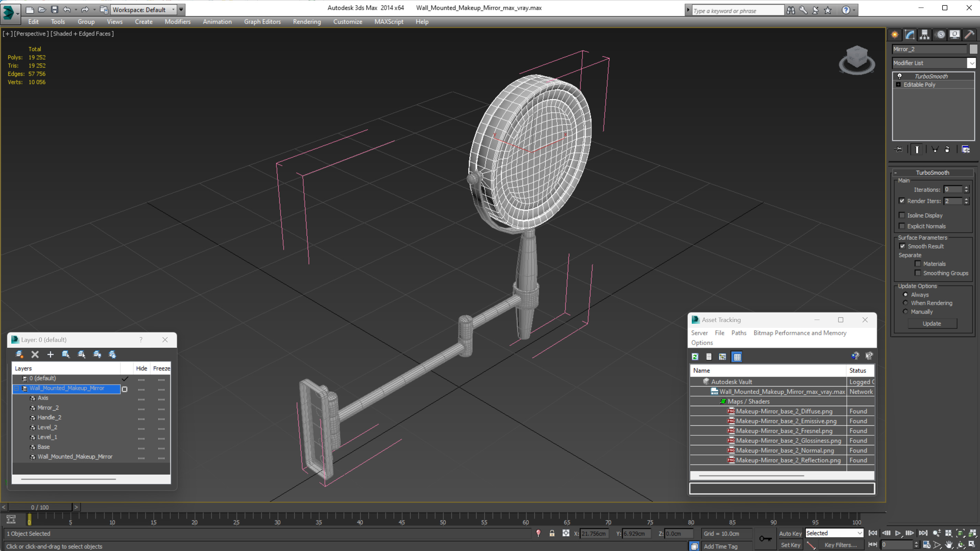
Task: Click the Save File icon
Action: (x=54, y=10)
